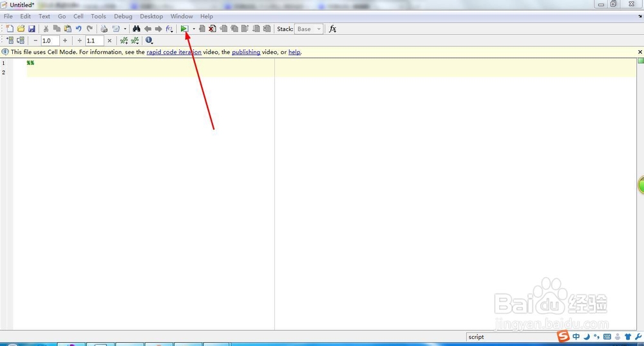Go forward with the right arrow icon
Viewport: 644px width, 346px height.
158,29
